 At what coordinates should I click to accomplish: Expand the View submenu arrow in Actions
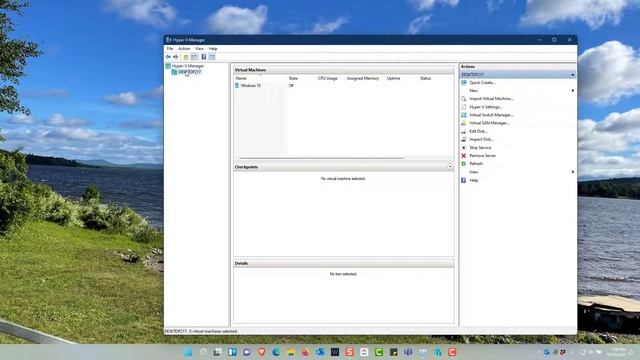573,172
